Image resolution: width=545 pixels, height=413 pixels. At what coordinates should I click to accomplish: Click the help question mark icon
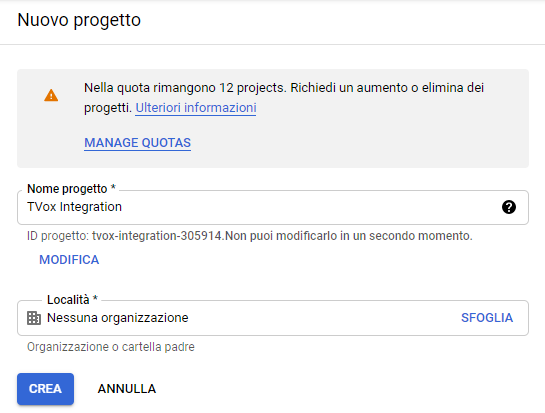click(509, 207)
